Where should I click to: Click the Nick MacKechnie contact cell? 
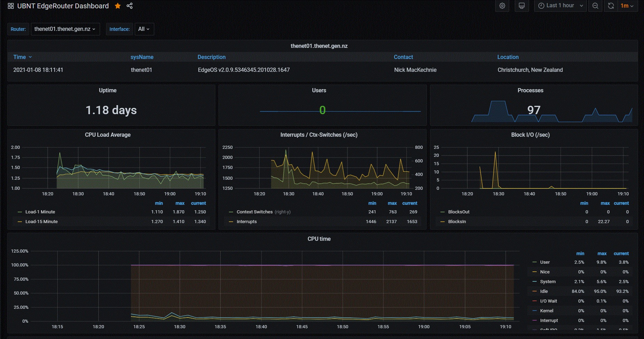pos(415,70)
